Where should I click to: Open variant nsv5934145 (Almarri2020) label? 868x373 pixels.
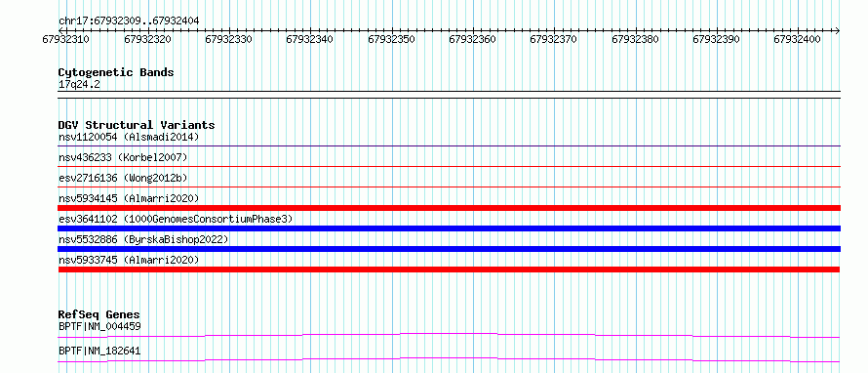129,198
